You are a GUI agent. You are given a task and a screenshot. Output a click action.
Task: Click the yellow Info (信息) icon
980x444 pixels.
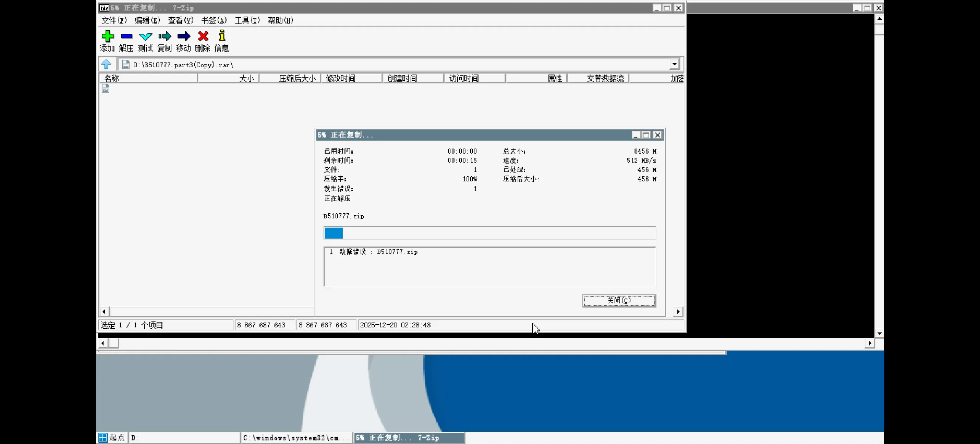tap(222, 36)
